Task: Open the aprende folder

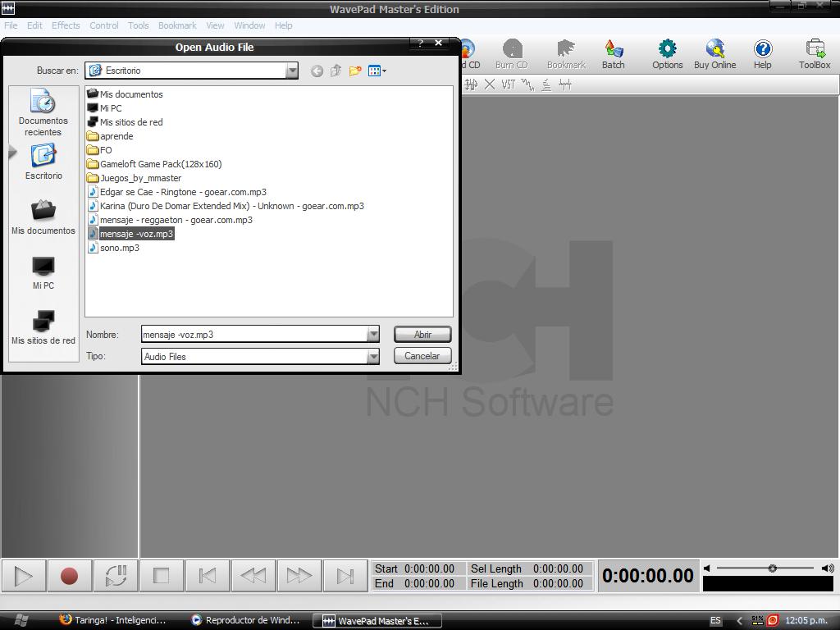Action: [111, 137]
